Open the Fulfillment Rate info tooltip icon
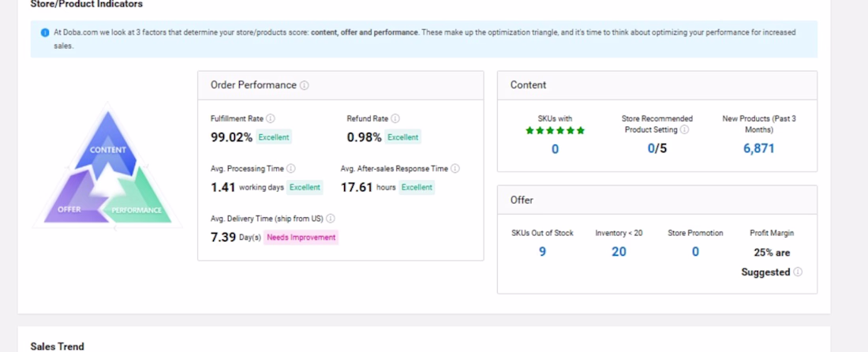This screenshot has height=352, width=868. pos(270,118)
